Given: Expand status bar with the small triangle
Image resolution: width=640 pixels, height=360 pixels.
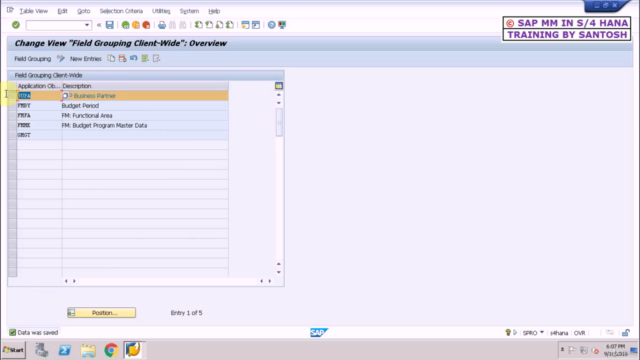Looking at the screenshot, I should pos(515,333).
